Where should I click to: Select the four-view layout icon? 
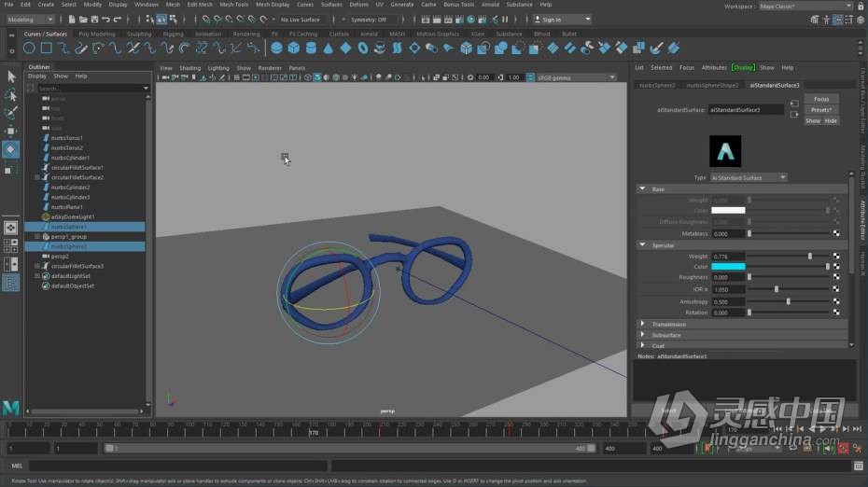tap(10, 245)
